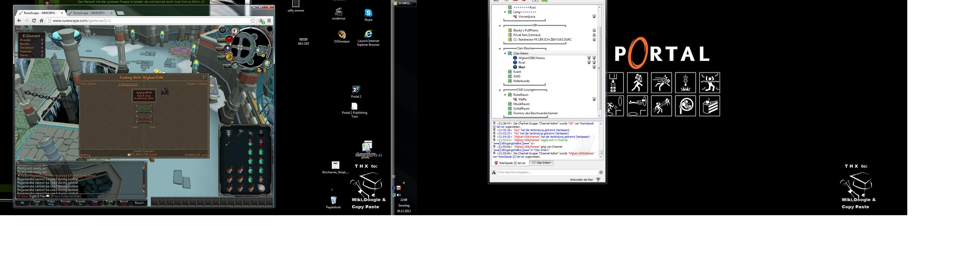980x276 pixels.
Task: Open the XP counter orb
Action: (223, 30)
